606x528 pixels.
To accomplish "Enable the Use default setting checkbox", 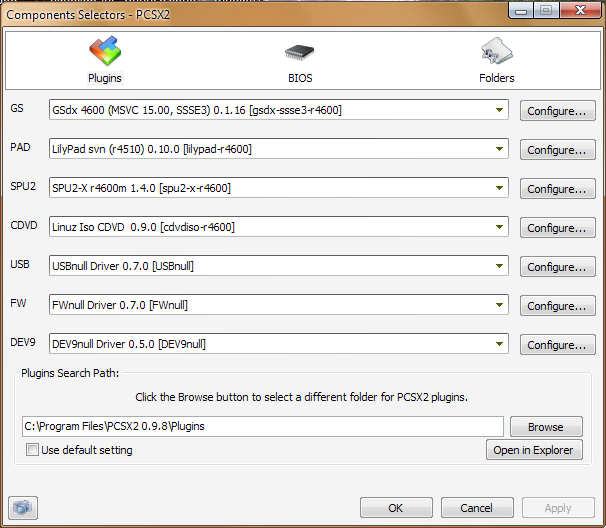I will coord(32,450).
